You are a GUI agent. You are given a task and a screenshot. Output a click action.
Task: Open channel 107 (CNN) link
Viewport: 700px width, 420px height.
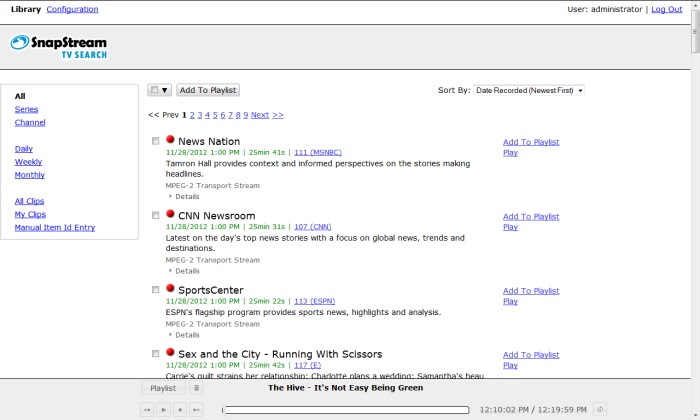pos(312,227)
